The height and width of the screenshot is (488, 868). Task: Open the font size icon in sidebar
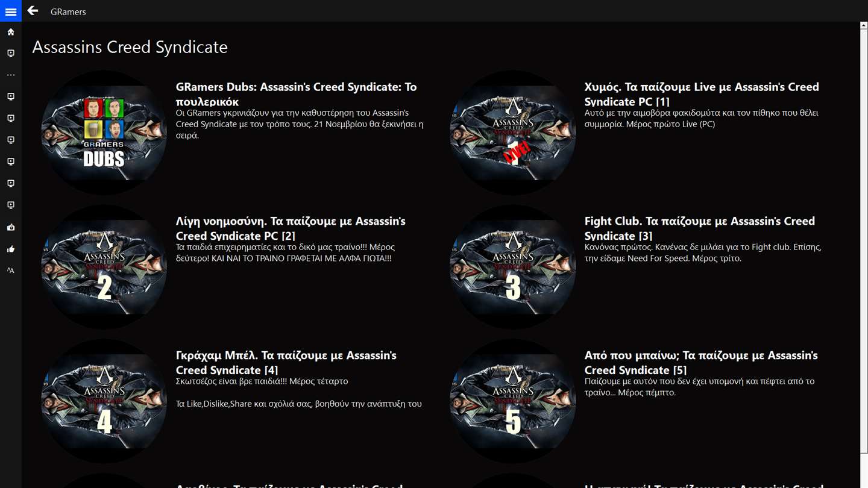click(x=11, y=271)
